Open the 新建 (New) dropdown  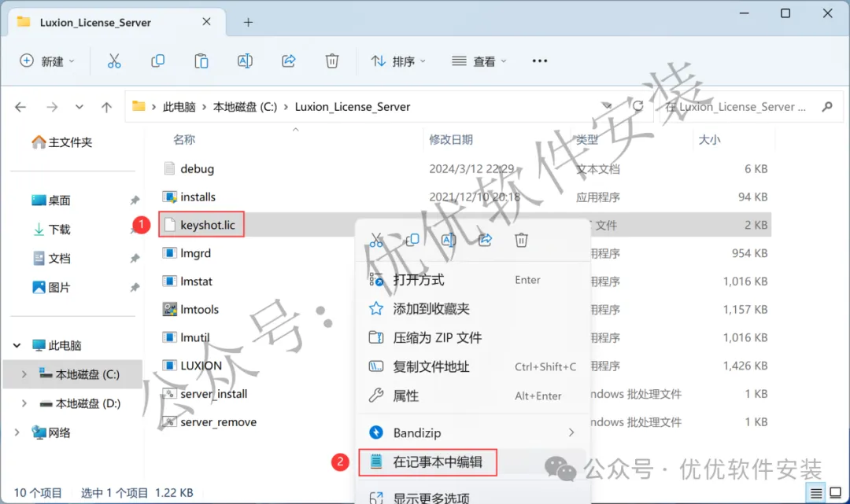pyautogui.click(x=47, y=61)
